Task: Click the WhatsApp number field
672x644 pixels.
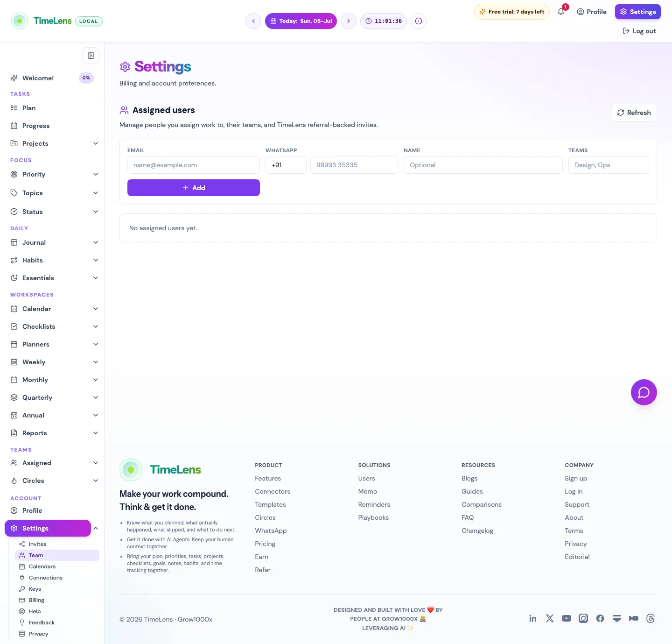Action: pos(354,165)
